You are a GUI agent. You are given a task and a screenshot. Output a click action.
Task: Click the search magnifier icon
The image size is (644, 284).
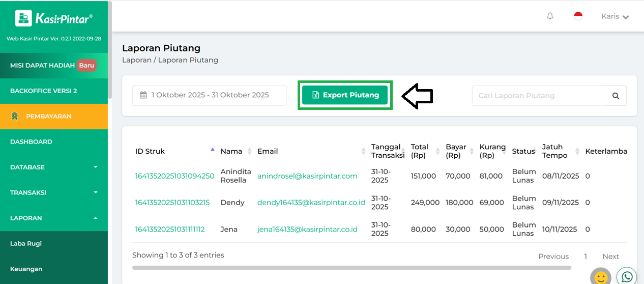pyautogui.click(x=616, y=96)
